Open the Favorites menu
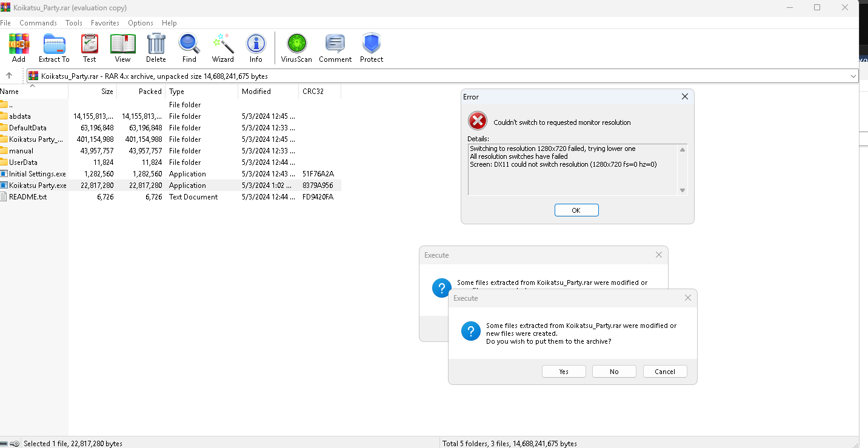The width and height of the screenshot is (868, 448). tap(105, 23)
